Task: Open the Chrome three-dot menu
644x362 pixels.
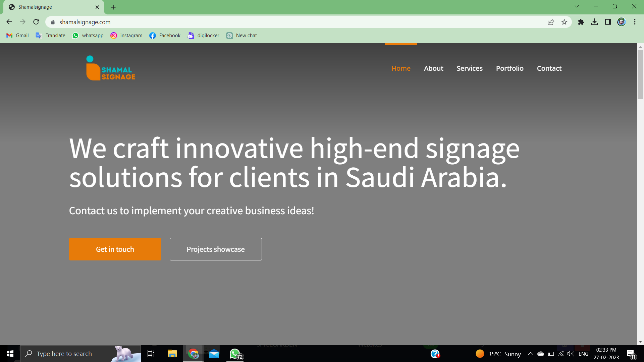Action: [635, 22]
